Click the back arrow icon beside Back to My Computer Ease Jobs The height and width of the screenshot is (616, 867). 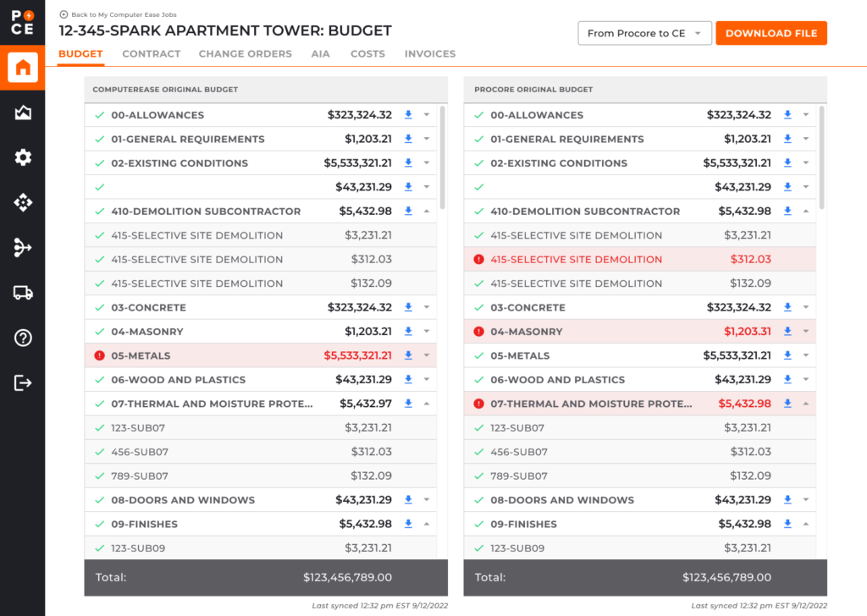[64, 15]
